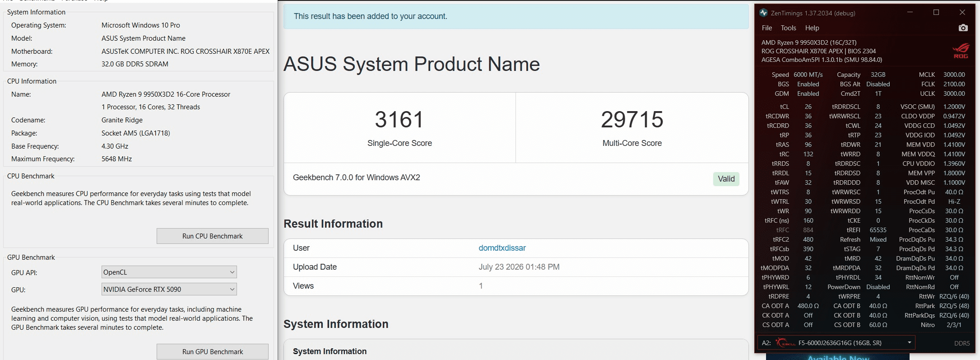Click the greyed tRFC value 884

pyautogui.click(x=808, y=230)
